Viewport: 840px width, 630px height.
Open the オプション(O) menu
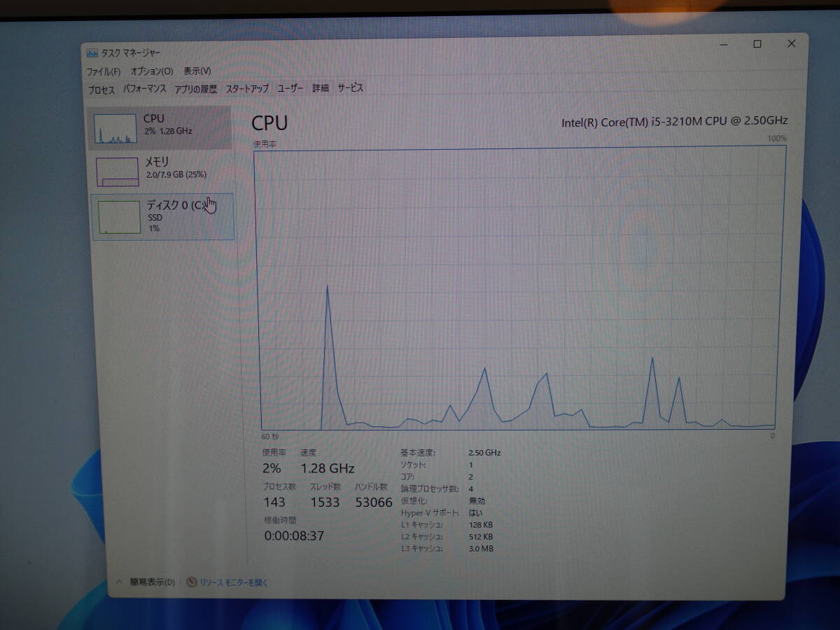click(x=152, y=71)
